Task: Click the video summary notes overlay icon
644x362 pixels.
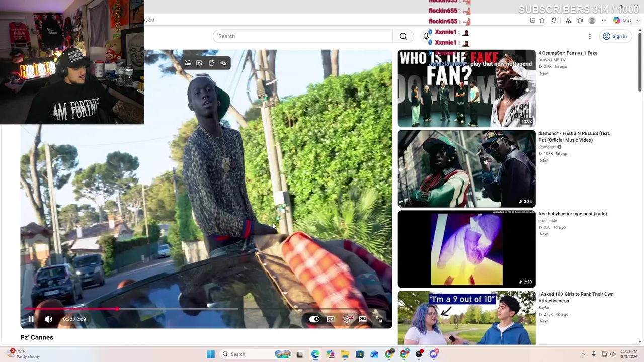Action: 211,63
